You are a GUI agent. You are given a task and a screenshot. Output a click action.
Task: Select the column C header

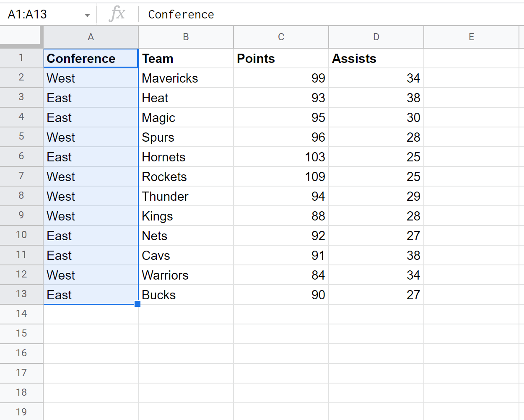point(281,37)
